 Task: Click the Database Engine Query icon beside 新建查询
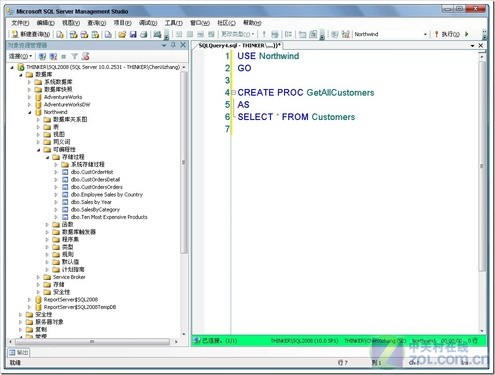60,34
